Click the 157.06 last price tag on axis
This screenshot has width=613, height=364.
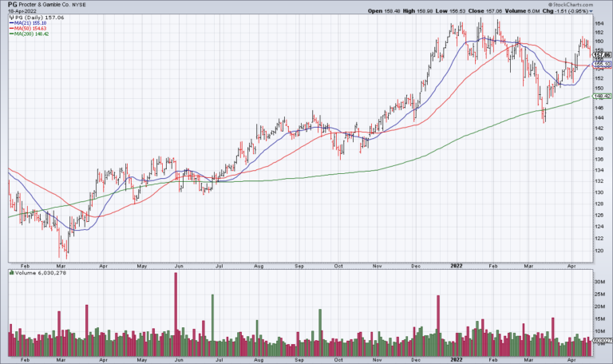(x=602, y=55)
